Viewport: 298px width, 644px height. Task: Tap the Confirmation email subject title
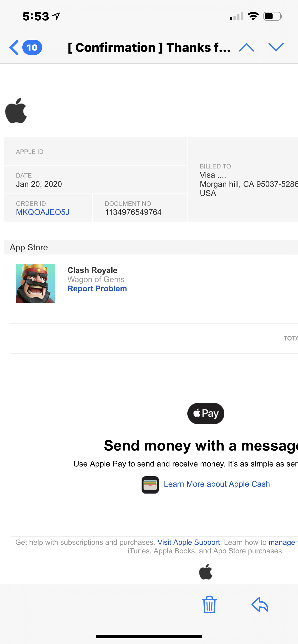coord(149,47)
